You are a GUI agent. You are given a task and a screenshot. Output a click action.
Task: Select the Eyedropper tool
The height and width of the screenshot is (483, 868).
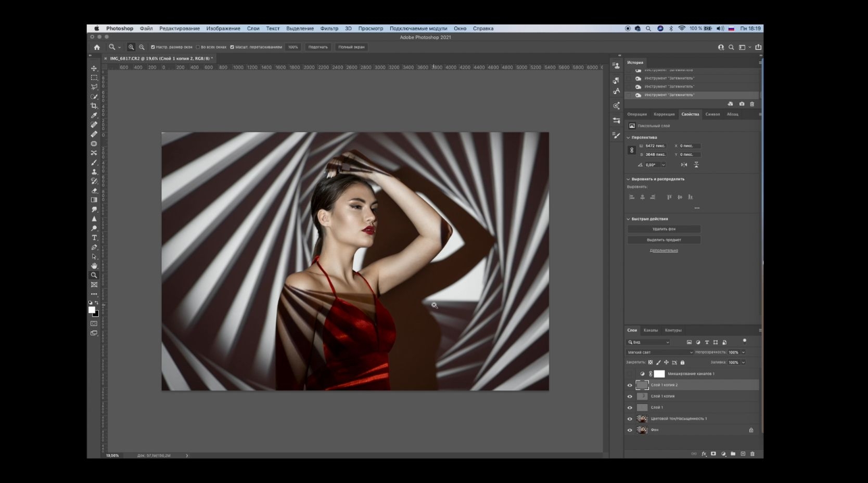coord(94,115)
